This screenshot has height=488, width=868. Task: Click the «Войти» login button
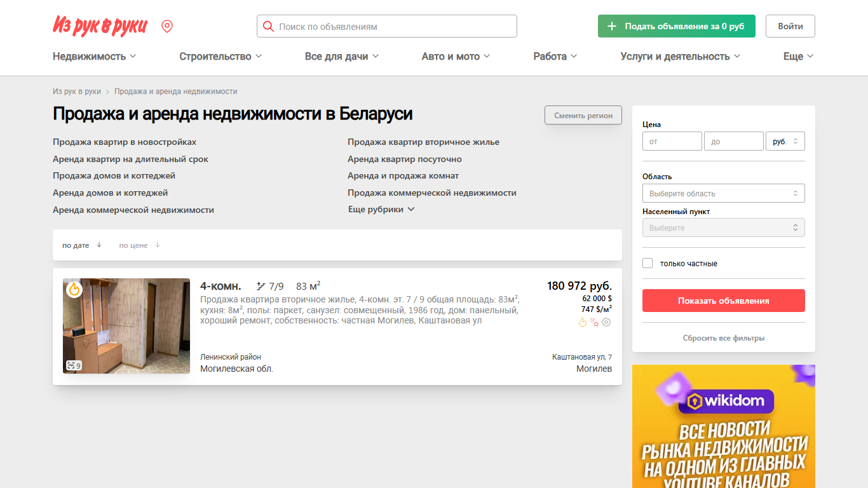pyautogui.click(x=790, y=26)
